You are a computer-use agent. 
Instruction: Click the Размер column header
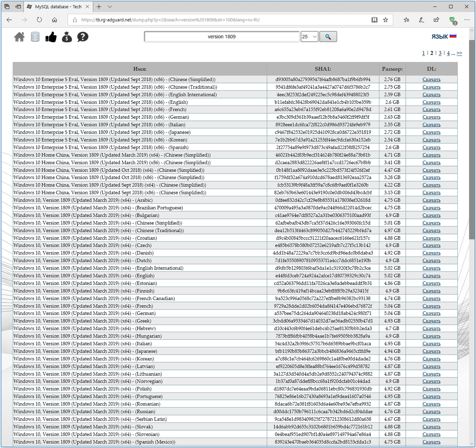392,69
